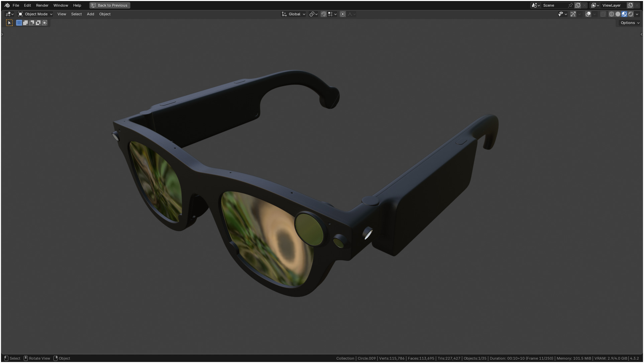
Task: Click the "Tris:227,427" status bar text
Action: coord(449,358)
